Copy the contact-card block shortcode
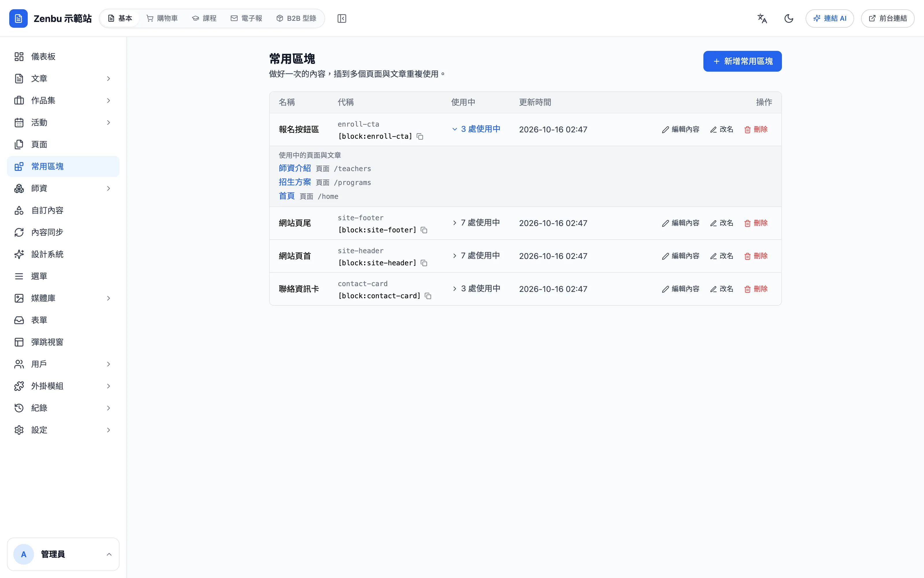Viewport: 924px width, 578px height. (428, 296)
